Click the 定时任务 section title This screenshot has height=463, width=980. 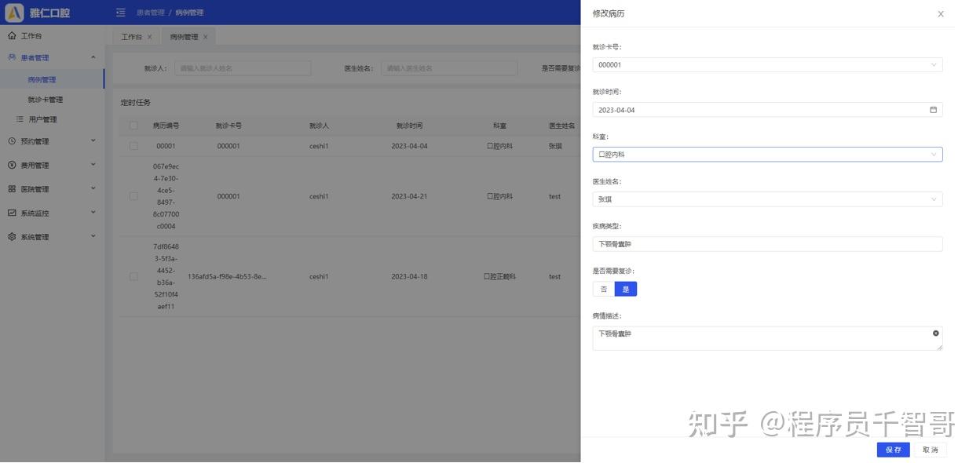[x=135, y=103]
